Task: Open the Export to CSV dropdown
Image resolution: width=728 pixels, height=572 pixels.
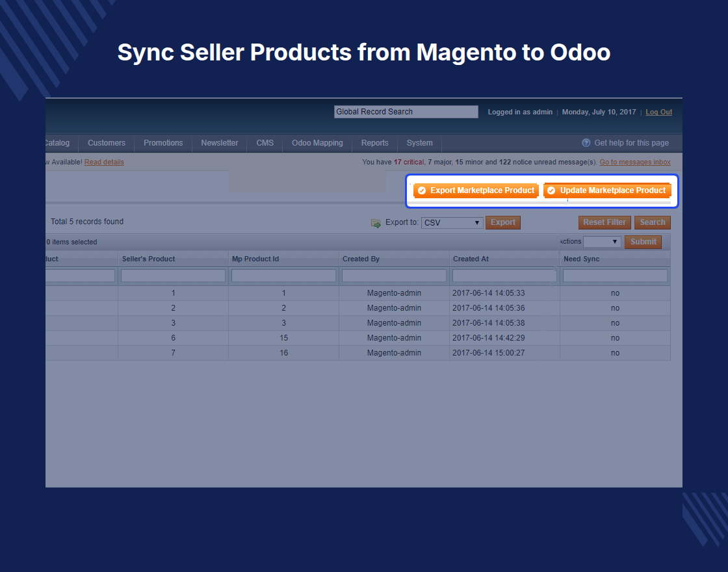Action: (452, 223)
